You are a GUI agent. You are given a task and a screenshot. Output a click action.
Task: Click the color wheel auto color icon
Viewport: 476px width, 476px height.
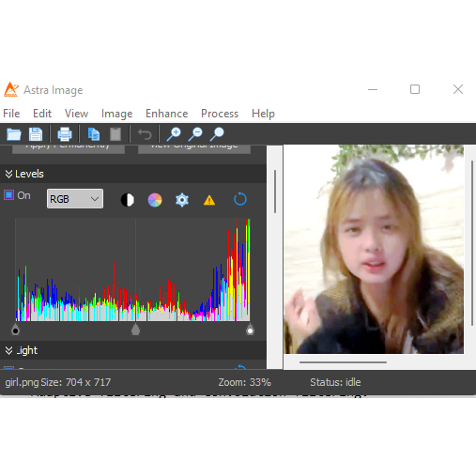tap(155, 200)
